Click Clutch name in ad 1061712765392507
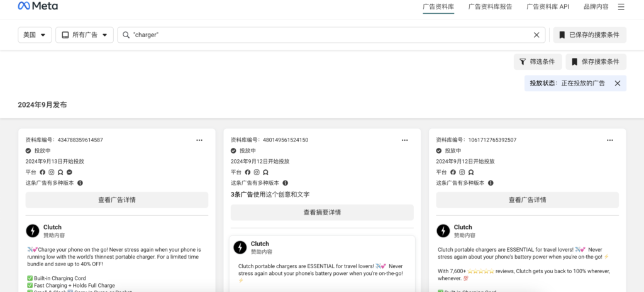This screenshot has height=292, width=644. 463,227
